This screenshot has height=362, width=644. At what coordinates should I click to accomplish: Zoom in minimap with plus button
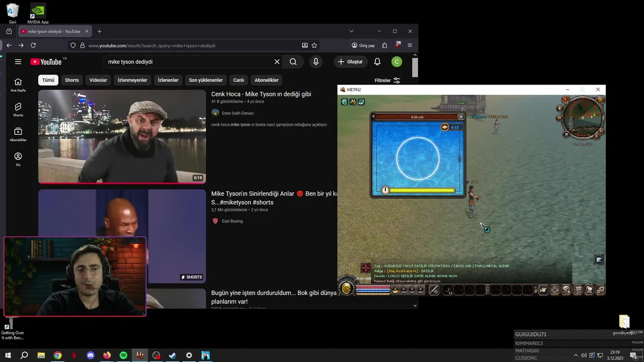597,136
